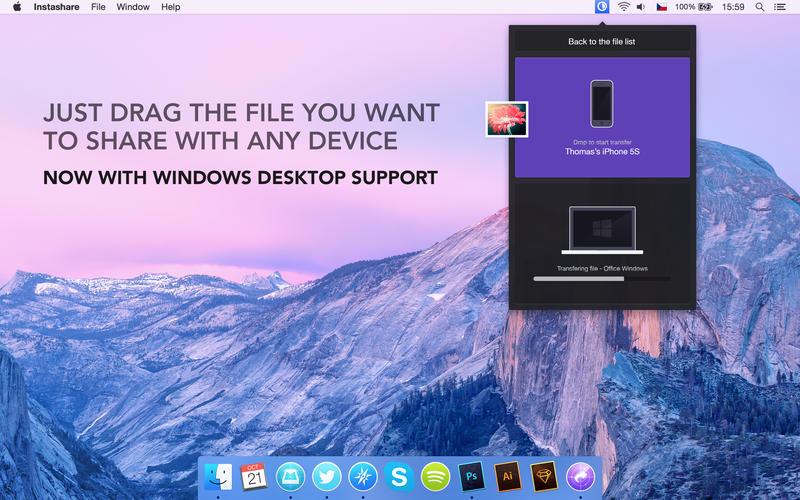Select Thomas's iPhone 5S device tile
Image resolution: width=800 pixels, height=500 pixels.
[x=602, y=117]
